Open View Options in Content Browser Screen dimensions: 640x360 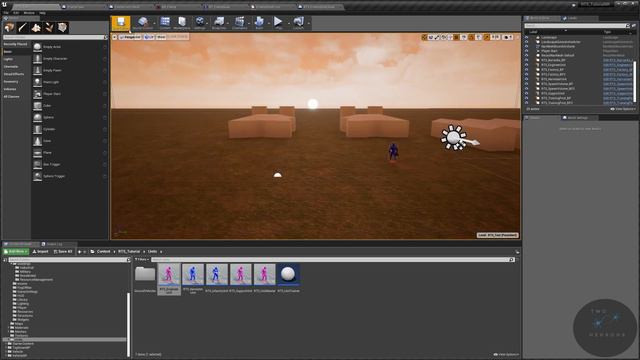506,354
